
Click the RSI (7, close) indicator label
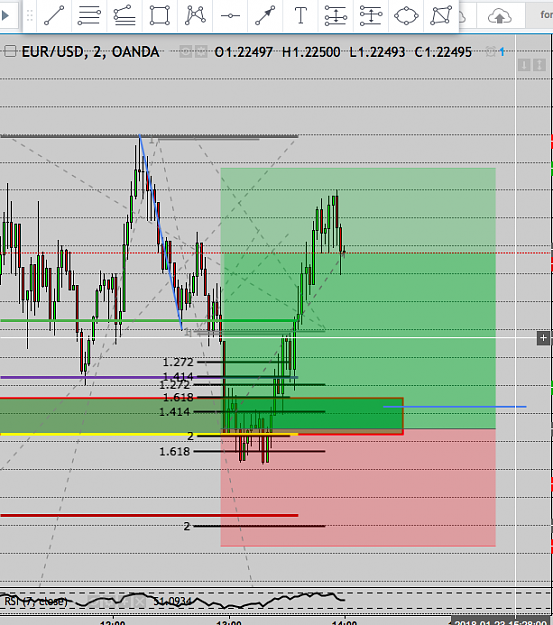pos(36,601)
